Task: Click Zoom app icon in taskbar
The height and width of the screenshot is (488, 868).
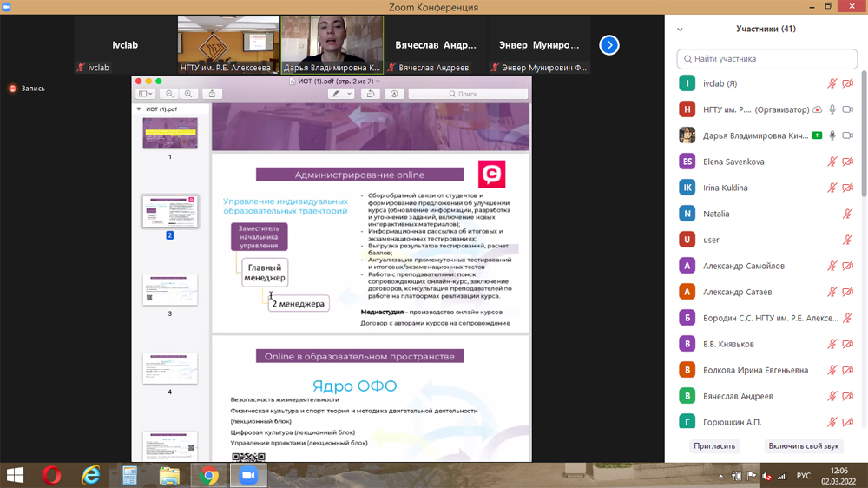Action: [x=248, y=475]
